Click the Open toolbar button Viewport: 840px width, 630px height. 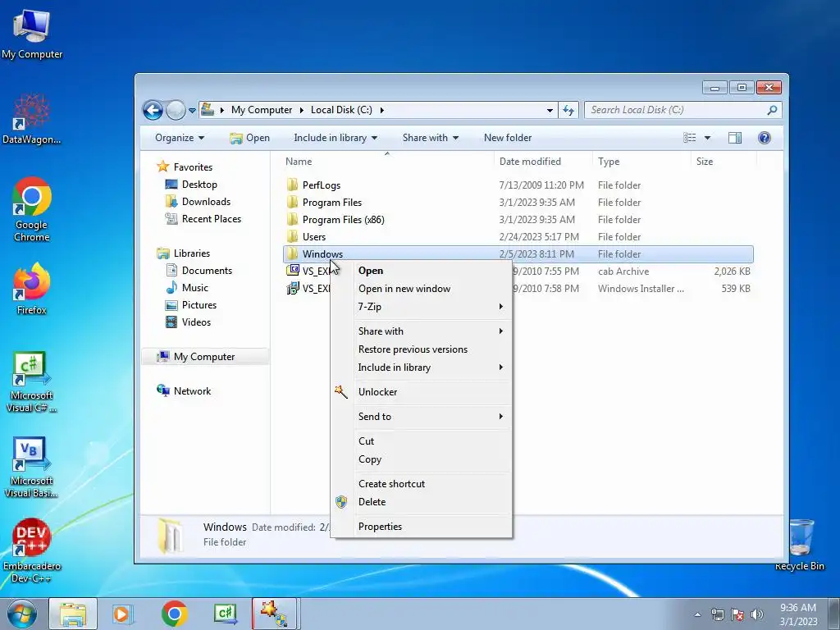[x=249, y=138]
